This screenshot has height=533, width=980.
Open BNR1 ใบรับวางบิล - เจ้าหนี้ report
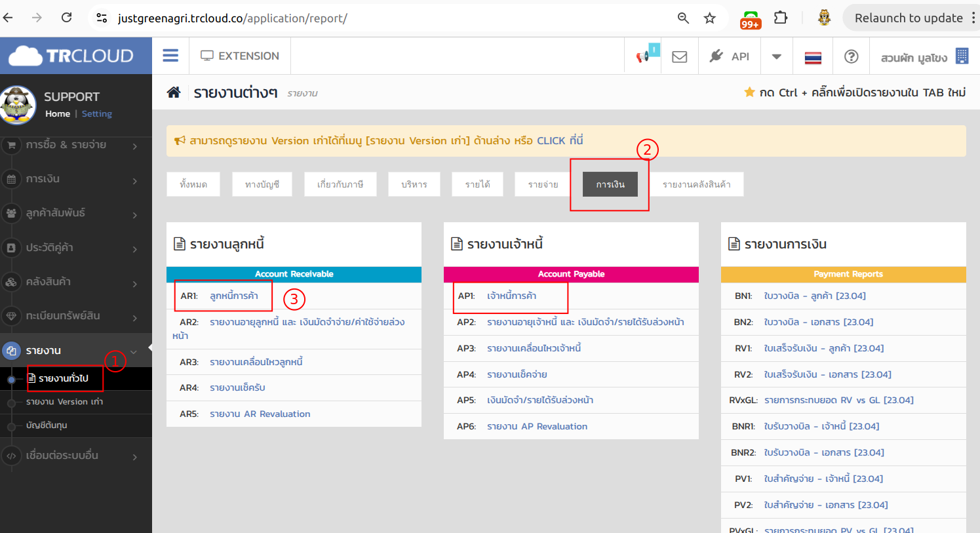[821, 426]
